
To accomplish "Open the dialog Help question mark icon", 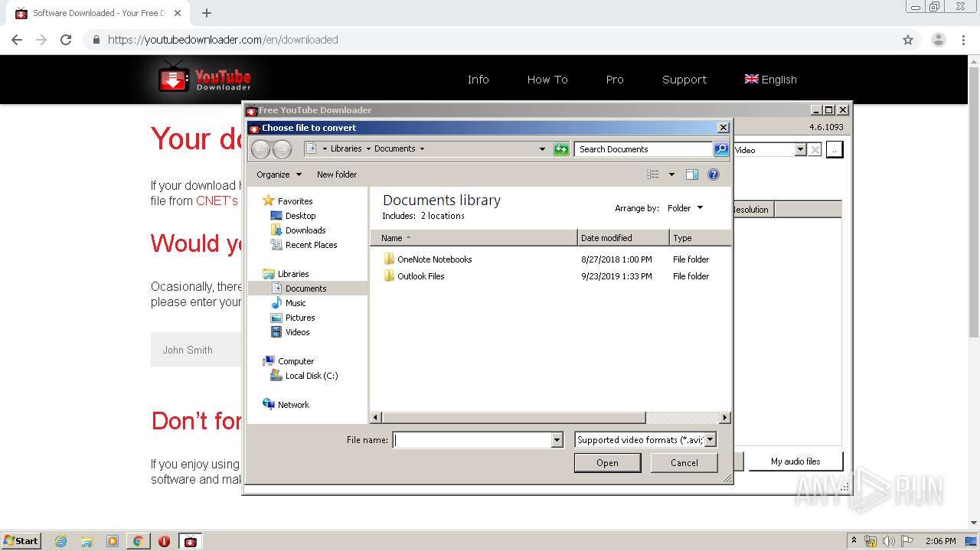I will [713, 174].
